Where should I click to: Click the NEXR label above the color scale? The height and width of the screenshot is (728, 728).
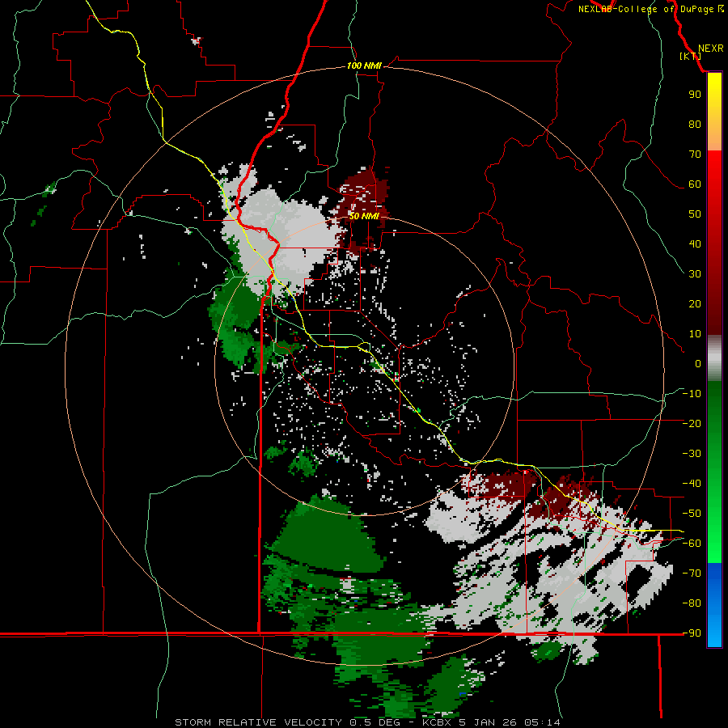point(710,49)
